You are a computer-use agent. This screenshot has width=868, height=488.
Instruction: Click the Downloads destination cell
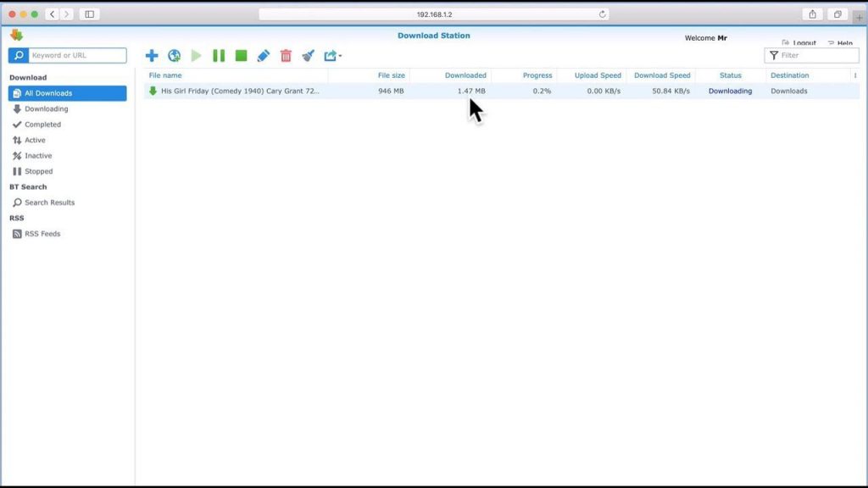(x=789, y=91)
